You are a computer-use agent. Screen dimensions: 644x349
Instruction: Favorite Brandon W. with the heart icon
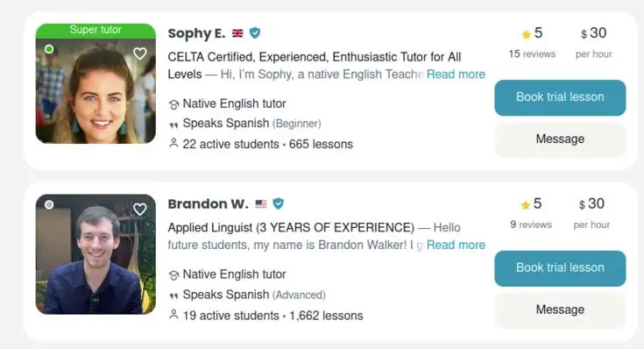tap(140, 210)
